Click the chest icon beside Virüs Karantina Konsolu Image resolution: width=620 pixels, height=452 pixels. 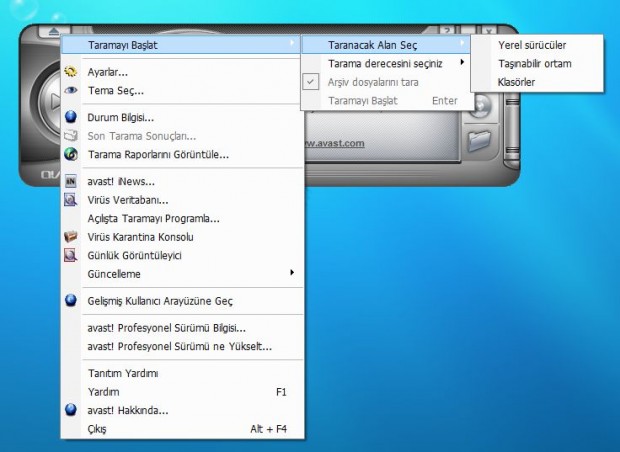(x=70, y=236)
